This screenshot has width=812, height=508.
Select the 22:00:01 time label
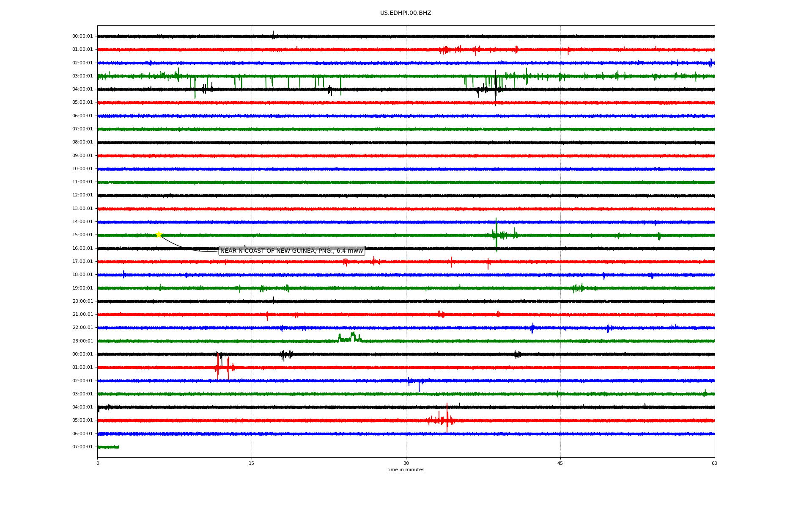click(x=82, y=328)
